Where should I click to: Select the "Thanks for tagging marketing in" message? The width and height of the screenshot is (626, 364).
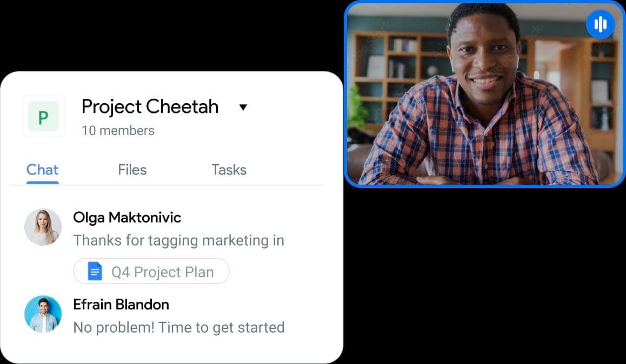(178, 240)
